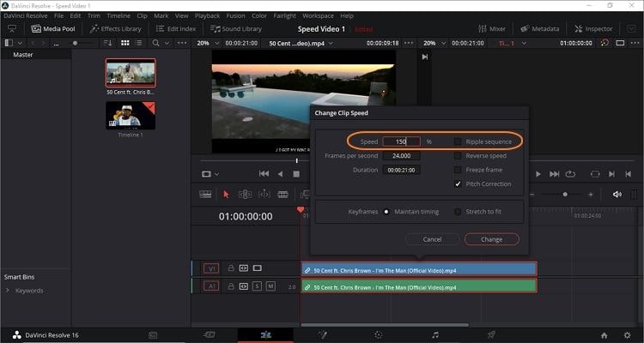Open project manager home icon

(x=605, y=335)
